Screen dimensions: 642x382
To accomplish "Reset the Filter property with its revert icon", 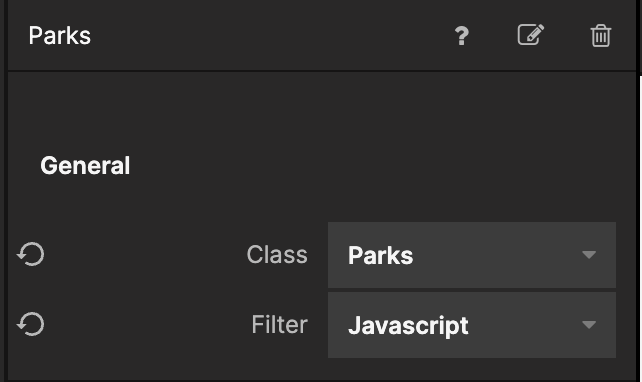I will point(31,324).
